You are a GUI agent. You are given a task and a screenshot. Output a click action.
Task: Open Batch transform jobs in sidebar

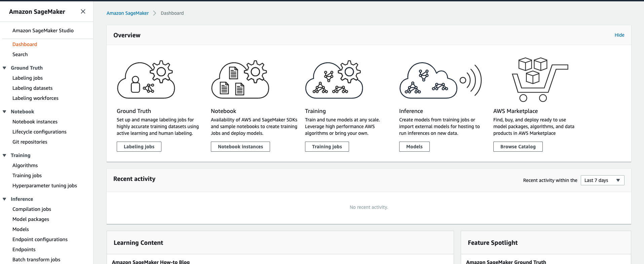pos(36,260)
